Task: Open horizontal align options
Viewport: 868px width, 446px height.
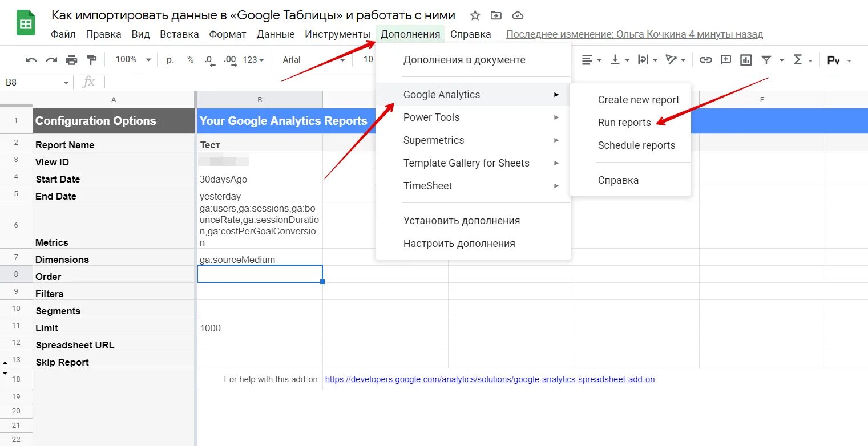Action: 592,60
